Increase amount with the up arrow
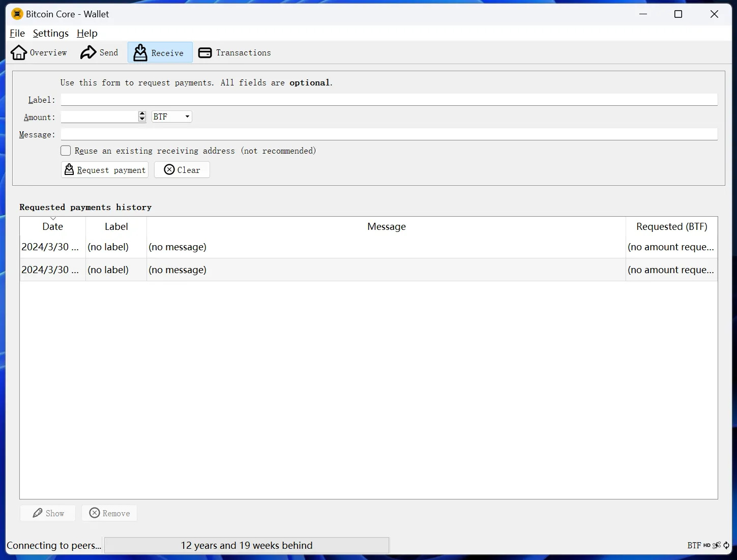Image resolution: width=737 pixels, height=560 pixels. coord(142,114)
